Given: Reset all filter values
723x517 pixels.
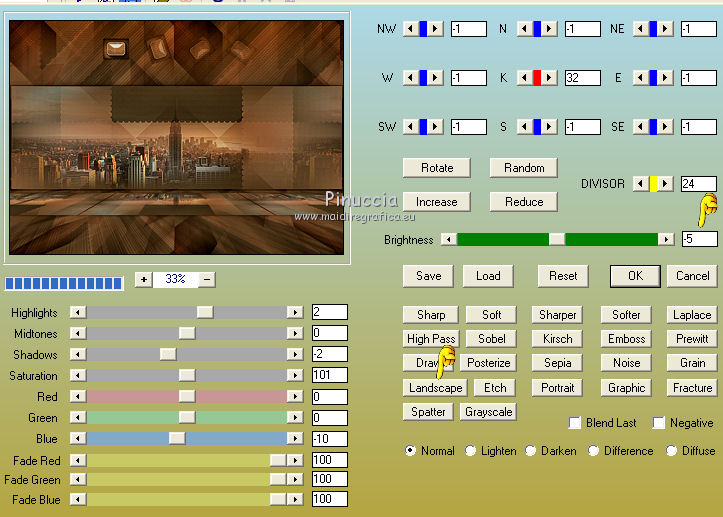Looking at the screenshot, I should click(x=563, y=276).
